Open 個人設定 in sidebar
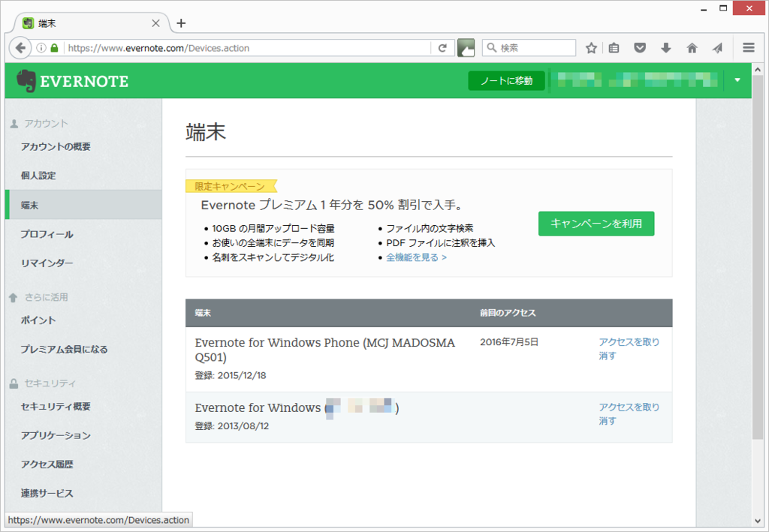 pyautogui.click(x=38, y=176)
